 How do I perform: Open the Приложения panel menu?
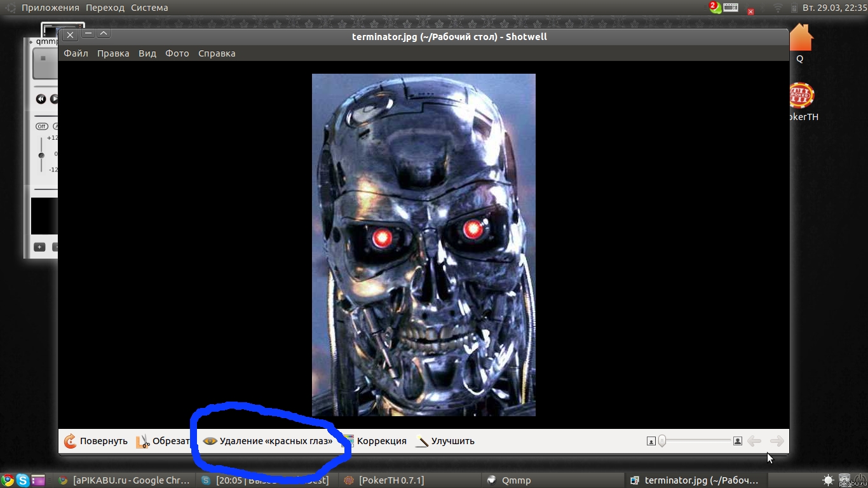[50, 8]
